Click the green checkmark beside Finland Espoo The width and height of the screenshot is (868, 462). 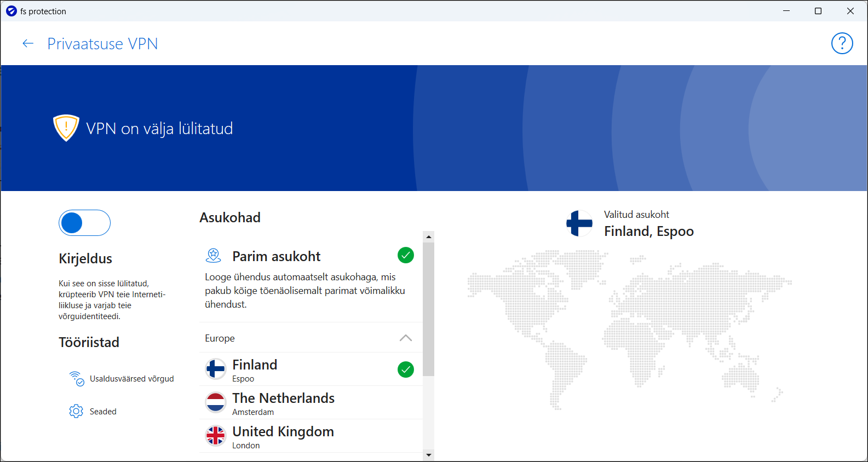pos(405,369)
